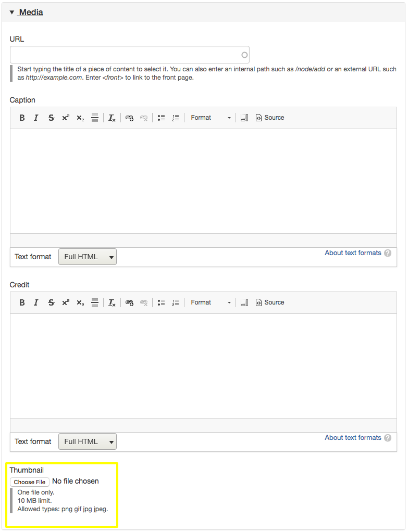Viewport: 408px width, 532px height.
Task: Collapse the Media section
Action: (31, 12)
